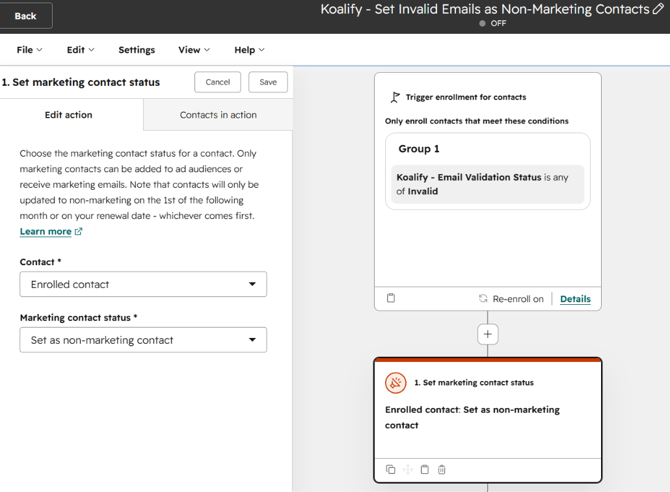Viewport: 670px width, 492px height.
Task: Follow the Learn more link
Action: tap(46, 231)
